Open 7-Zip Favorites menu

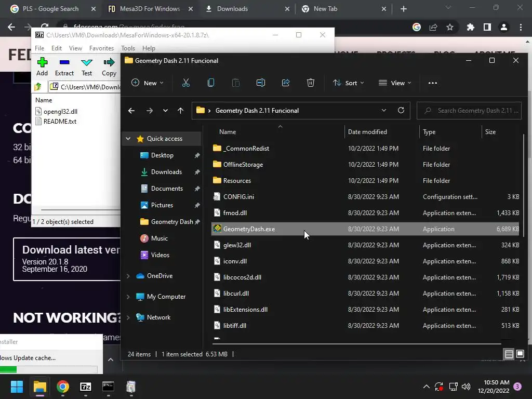[101, 48]
